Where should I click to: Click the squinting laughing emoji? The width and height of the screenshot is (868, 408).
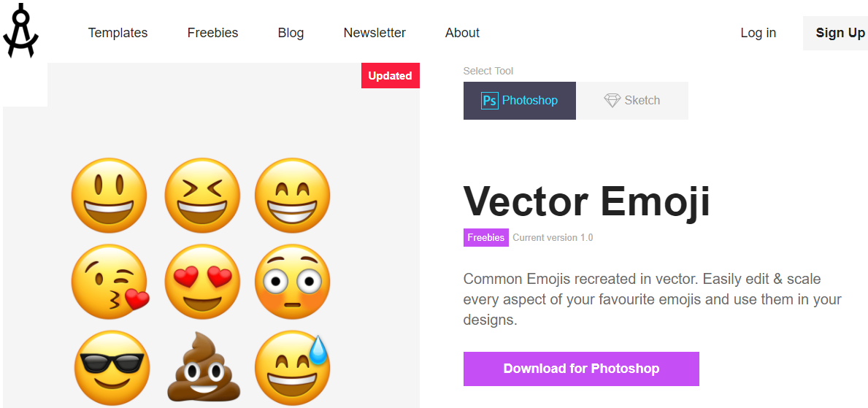click(x=202, y=195)
